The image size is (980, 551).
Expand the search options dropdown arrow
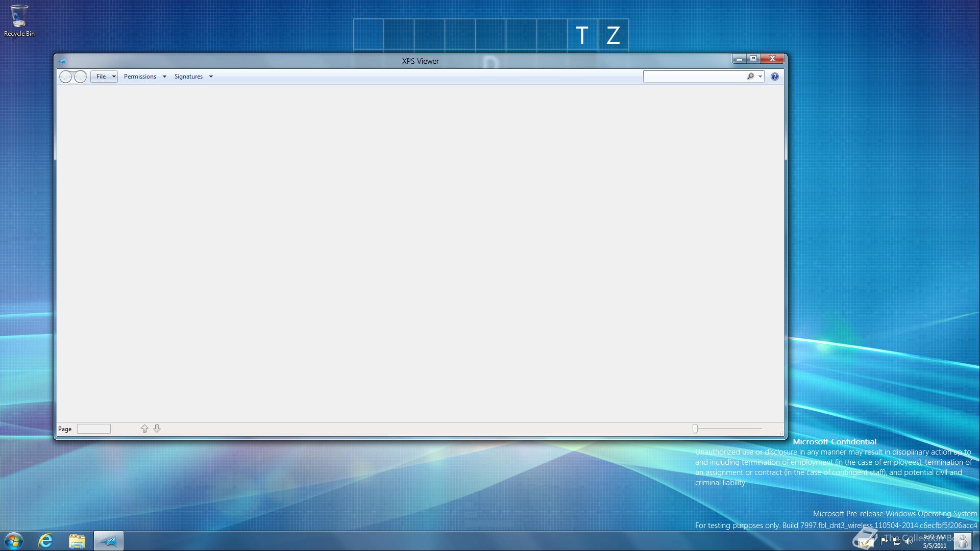[x=760, y=77]
